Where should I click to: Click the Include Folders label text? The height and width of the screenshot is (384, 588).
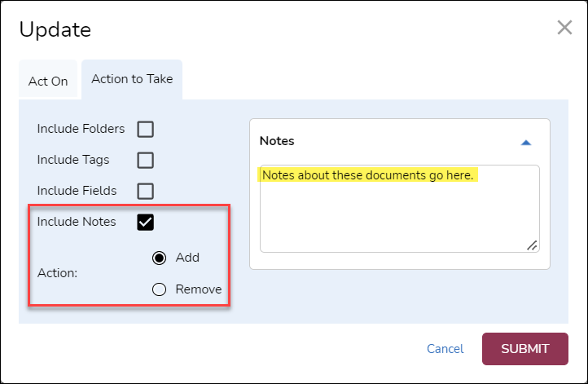[81, 129]
